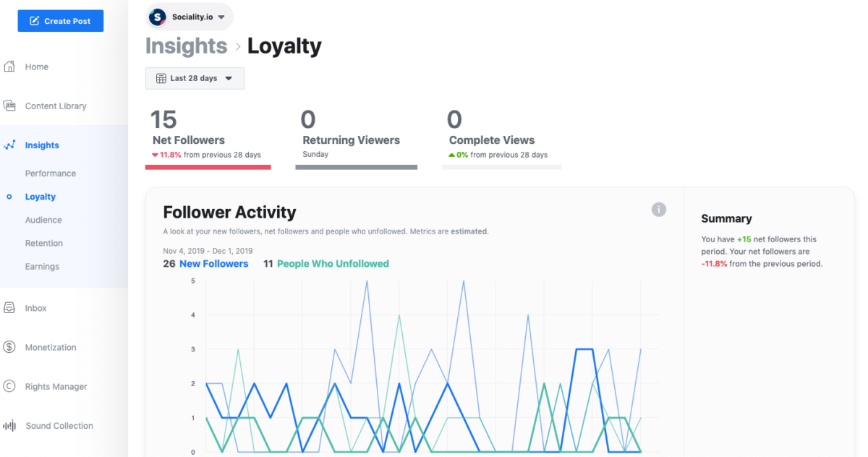Open the Content Library icon

(10, 105)
